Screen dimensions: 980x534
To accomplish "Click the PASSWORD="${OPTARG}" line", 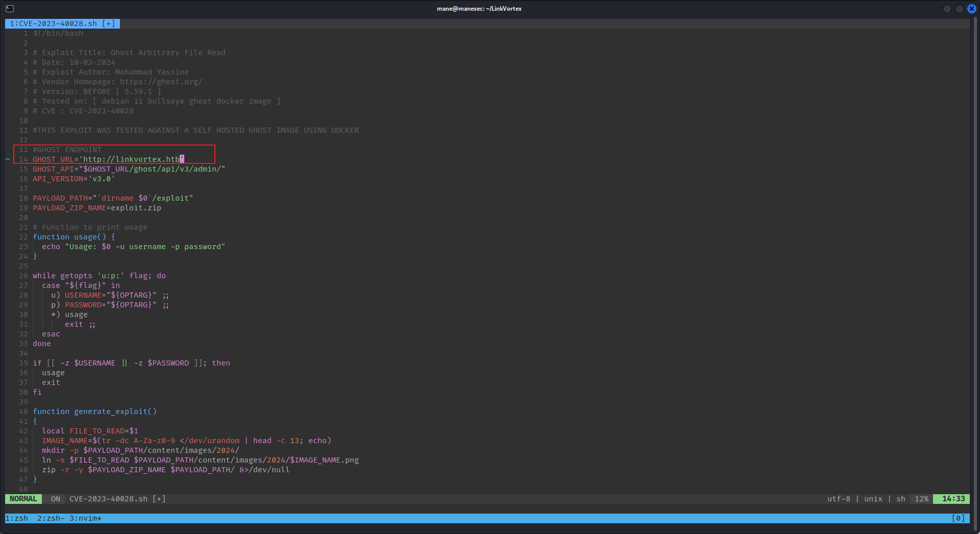I will tap(110, 305).
